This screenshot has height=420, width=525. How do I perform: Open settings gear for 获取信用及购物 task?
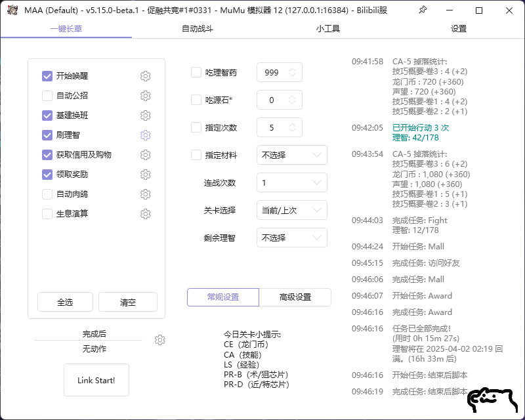[146, 155]
